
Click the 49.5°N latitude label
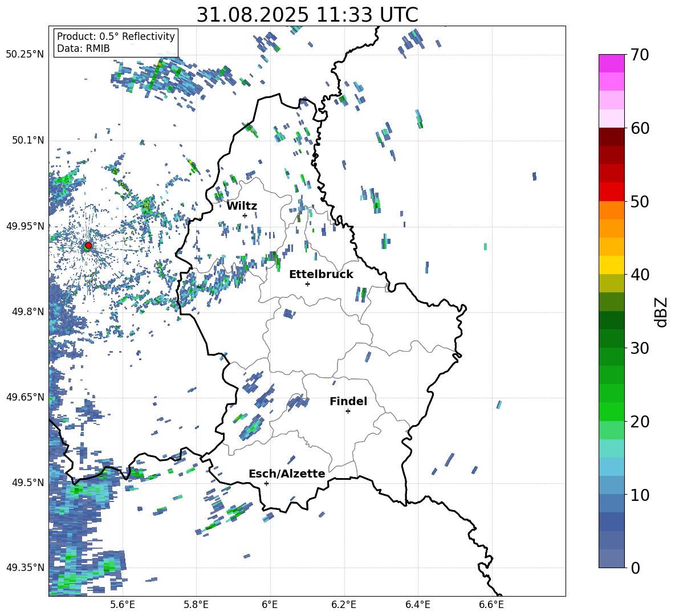pyautogui.click(x=28, y=482)
